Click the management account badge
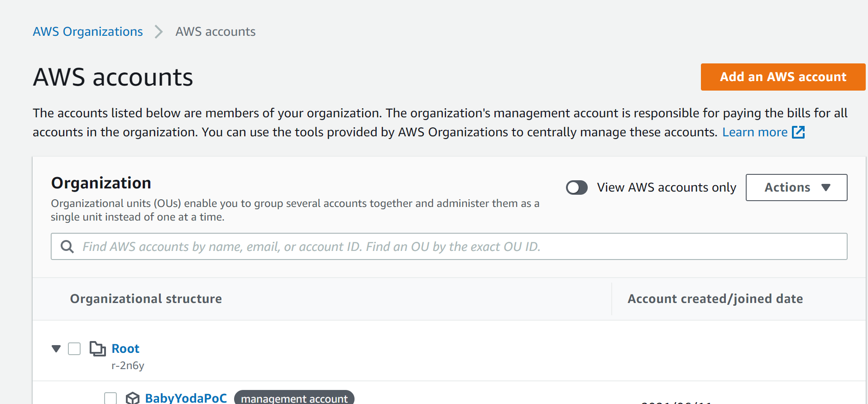Viewport: 868px width, 404px height. (294, 398)
